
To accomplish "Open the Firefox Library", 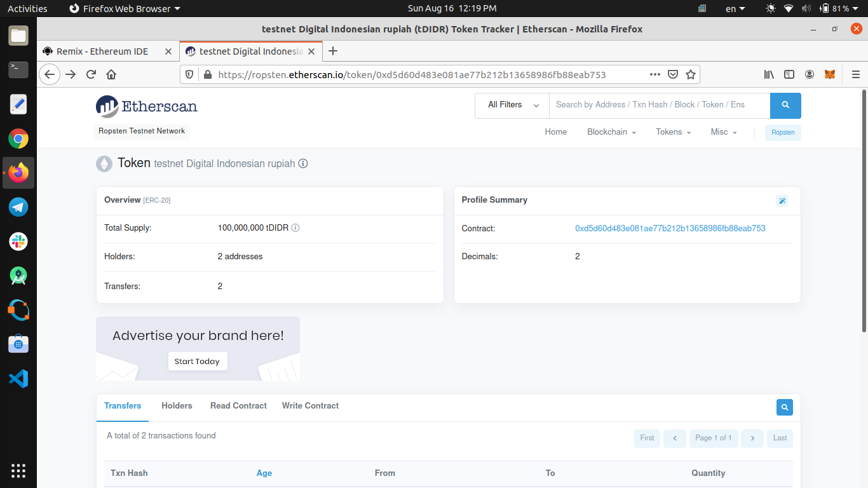I will pyautogui.click(x=769, y=74).
